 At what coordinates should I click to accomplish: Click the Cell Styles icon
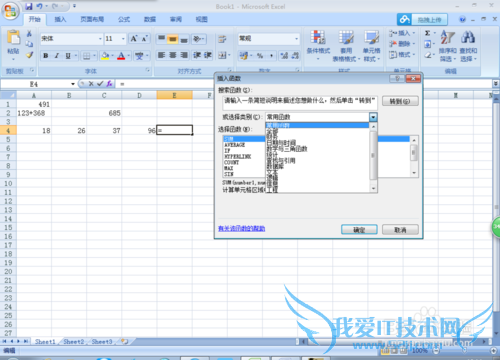click(371, 37)
